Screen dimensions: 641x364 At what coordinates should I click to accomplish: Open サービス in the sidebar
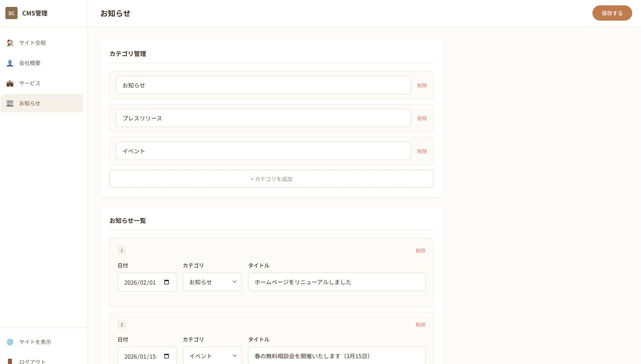(42, 83)
